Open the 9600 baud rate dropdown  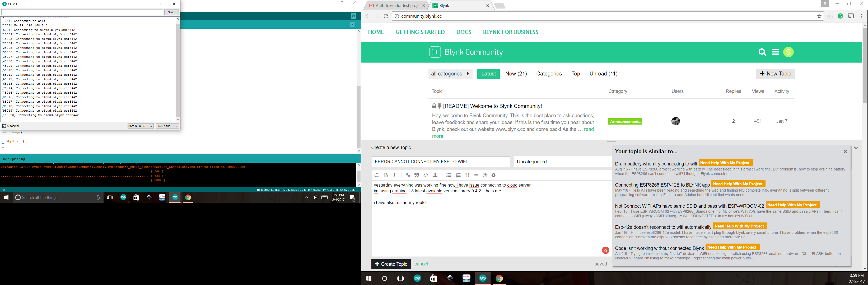[x=167, y=126]
